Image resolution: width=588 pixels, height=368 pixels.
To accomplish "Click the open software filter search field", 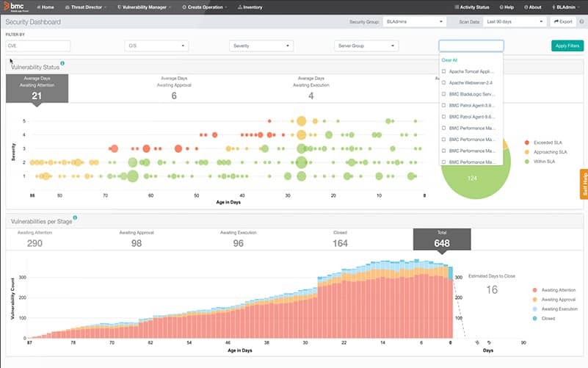I will [471, 46].
